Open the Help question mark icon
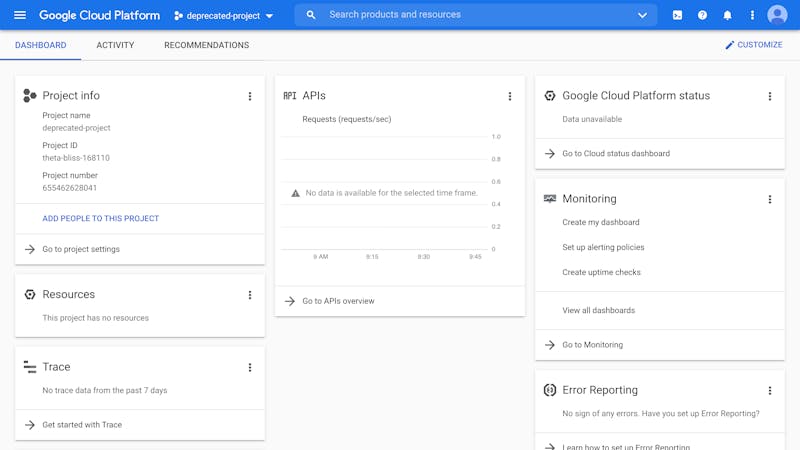 click(702, 15)
